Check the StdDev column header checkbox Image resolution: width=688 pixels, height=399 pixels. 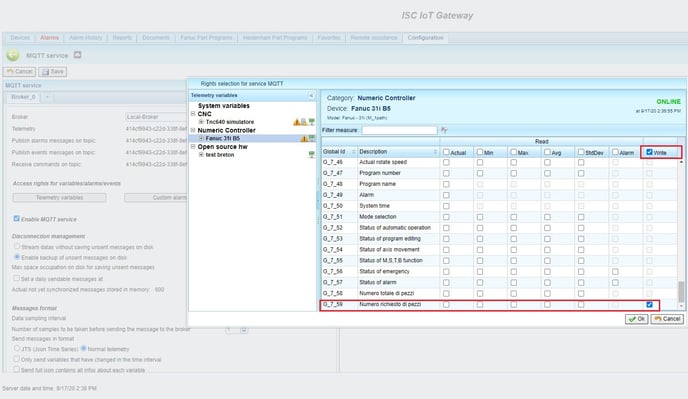(581, 152)
